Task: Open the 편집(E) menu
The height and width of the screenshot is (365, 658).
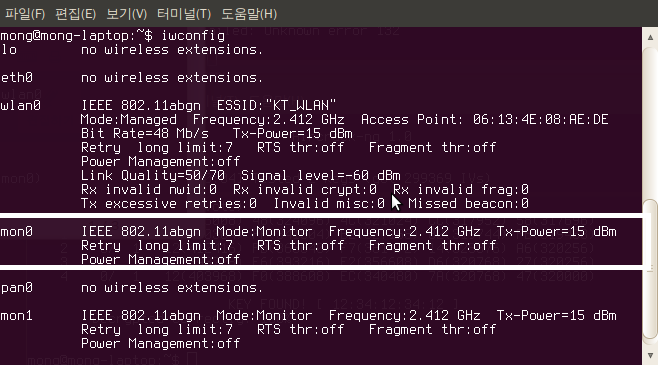Action: tap(76, 14)
